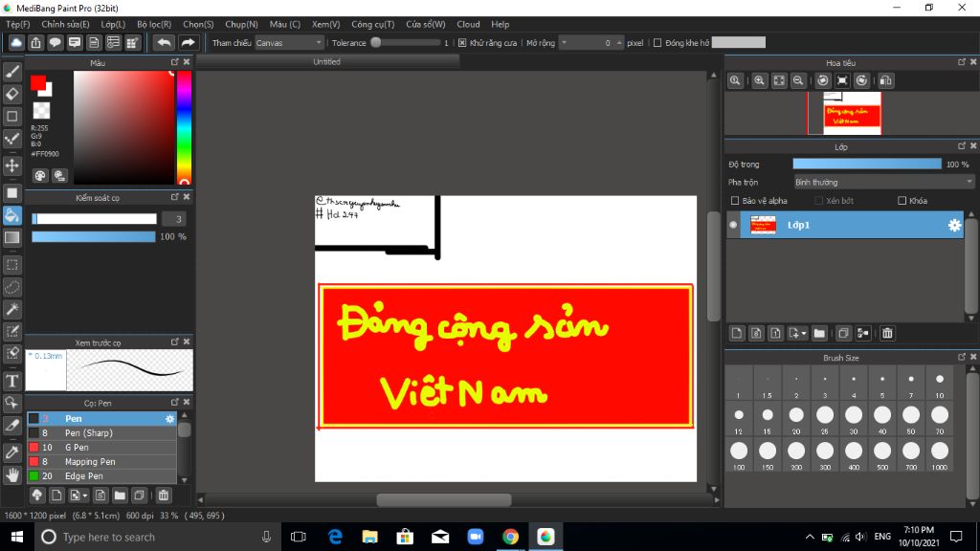980x551 pixels.
Task: Select Edge Pen brush
Action: coord(101,476)
